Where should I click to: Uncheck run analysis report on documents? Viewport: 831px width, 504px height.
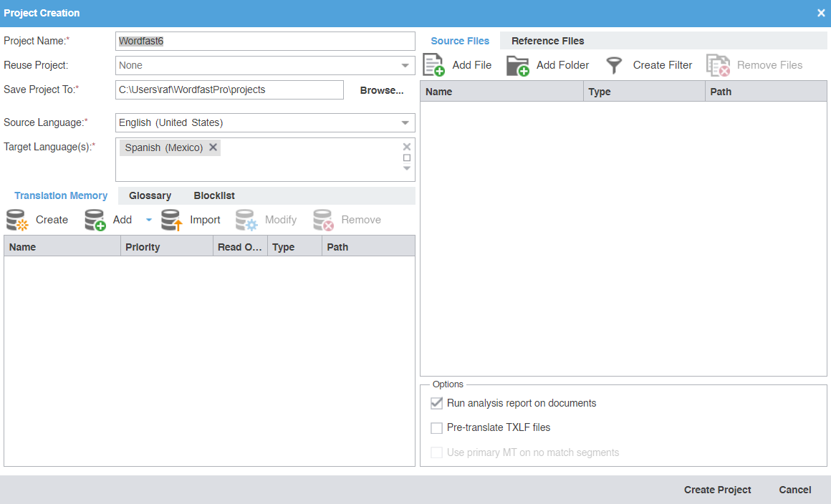pyautogui.click(x=437, y=403)
